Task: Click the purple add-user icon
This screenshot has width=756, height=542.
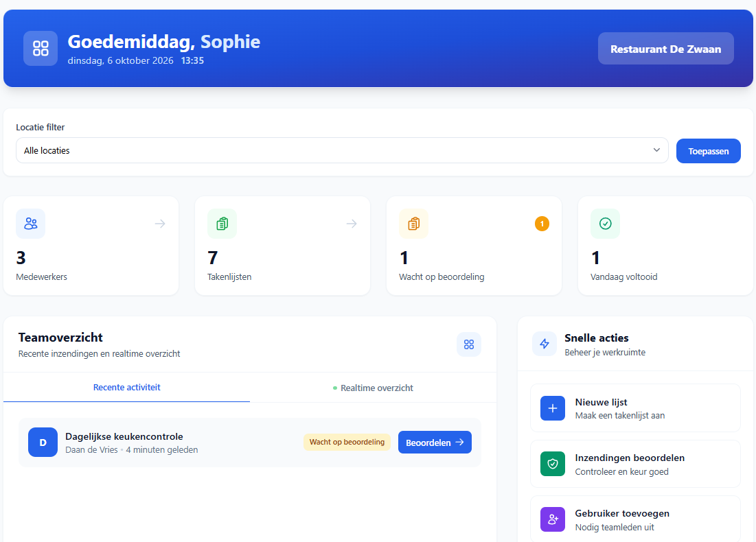Action: (x=553, y=519)
